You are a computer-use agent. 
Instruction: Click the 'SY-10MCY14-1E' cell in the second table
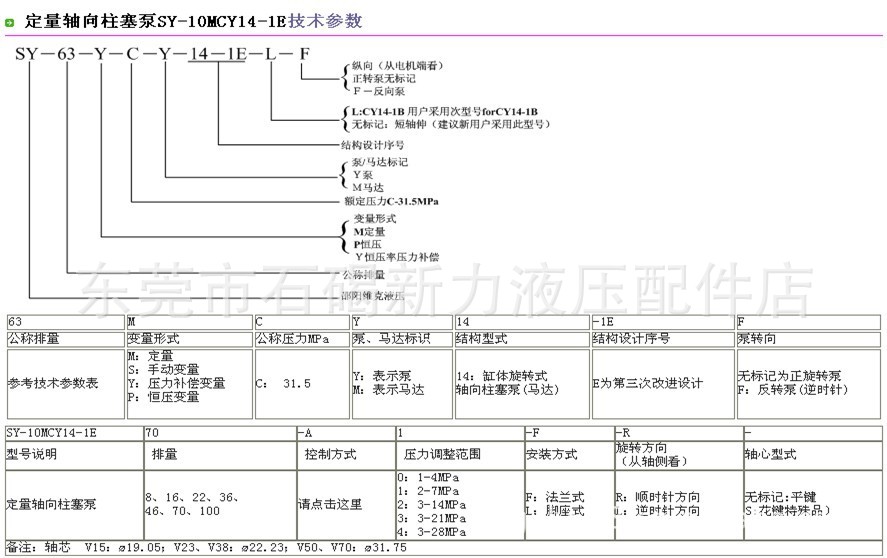coord(74,433)
